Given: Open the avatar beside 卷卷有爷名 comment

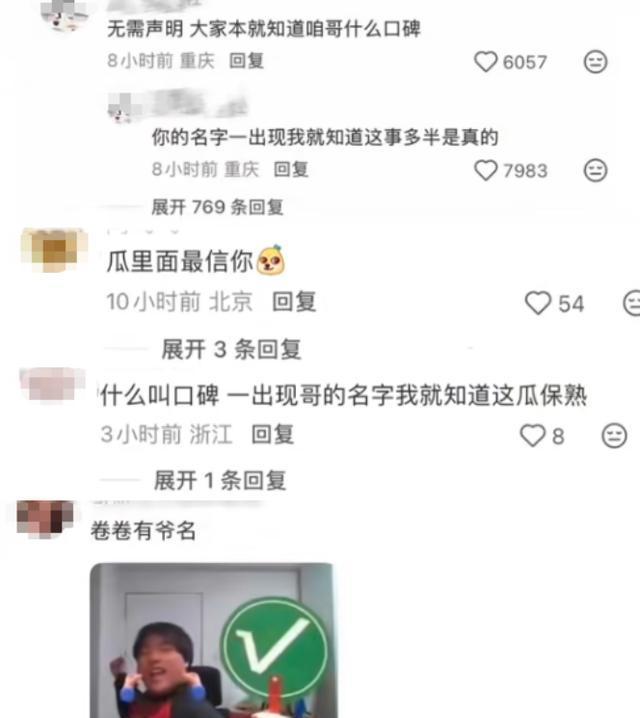Looking at the screenshot, I should (x=45, y=519).
